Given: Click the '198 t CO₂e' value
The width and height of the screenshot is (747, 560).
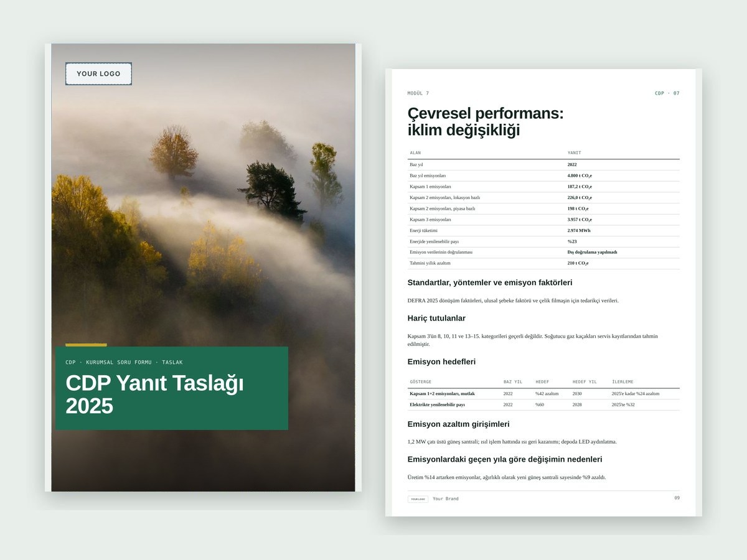Looking at the screenshot, I should (x=578, y=209).
